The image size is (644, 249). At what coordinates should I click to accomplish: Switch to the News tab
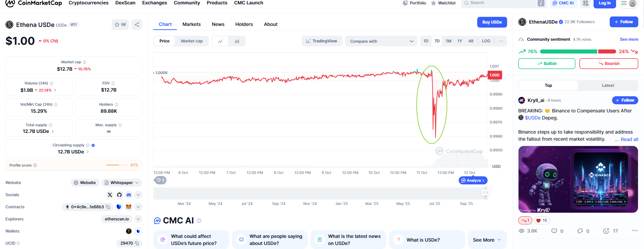tap(218, 24)
